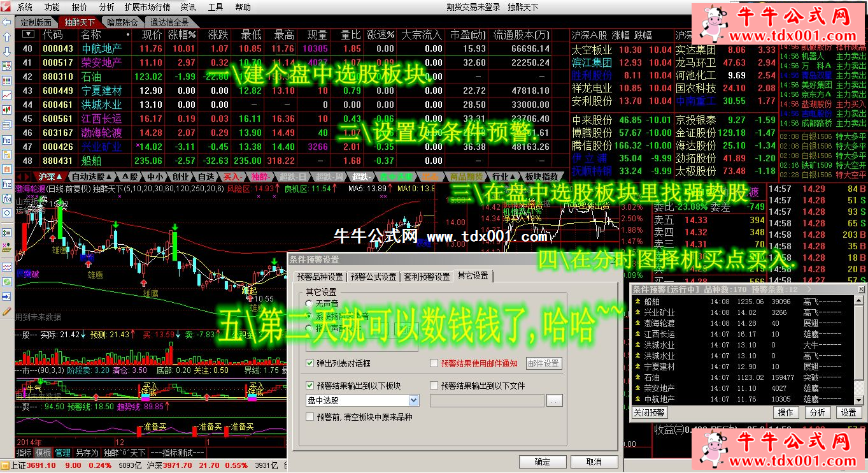Select the pencil drawing tool icon
Screen dimensions: 868x473
coord(6,311)
